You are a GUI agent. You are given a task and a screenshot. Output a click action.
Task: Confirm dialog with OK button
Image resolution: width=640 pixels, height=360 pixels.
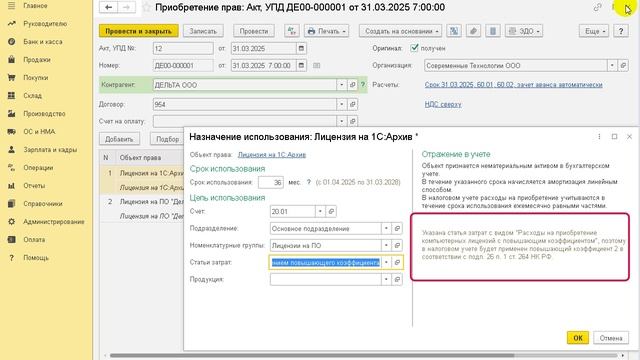[578, 338]
